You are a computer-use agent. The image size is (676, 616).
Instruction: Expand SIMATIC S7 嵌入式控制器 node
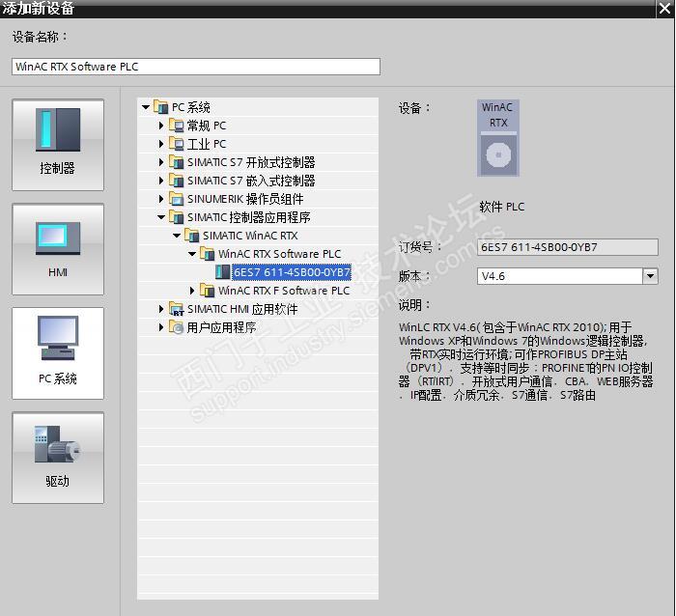pos(161,181)
